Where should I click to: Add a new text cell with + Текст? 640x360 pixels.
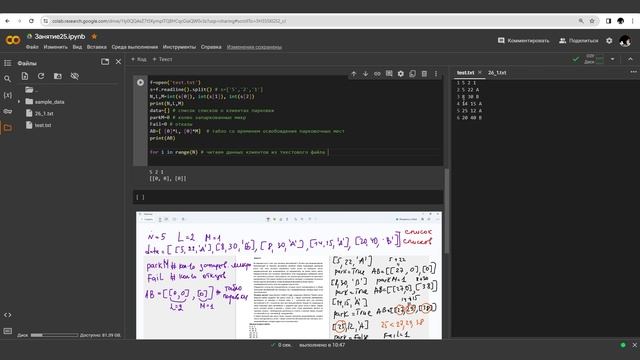162,59
